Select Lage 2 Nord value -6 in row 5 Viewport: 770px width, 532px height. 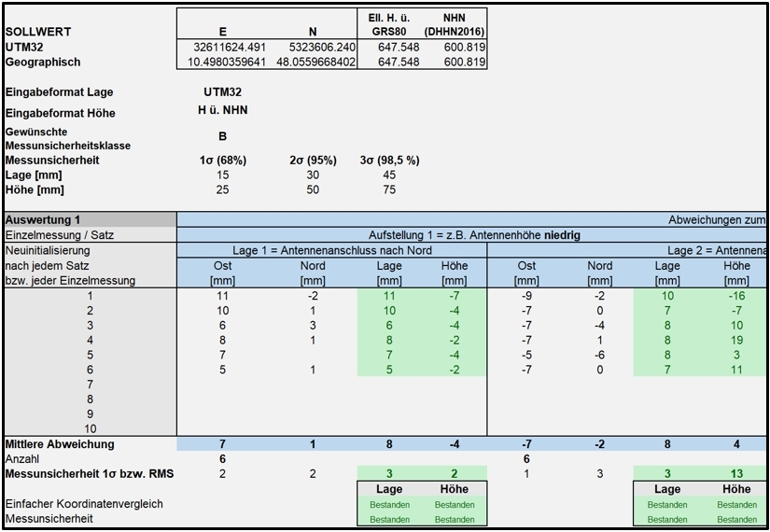[x=600, y=356]
